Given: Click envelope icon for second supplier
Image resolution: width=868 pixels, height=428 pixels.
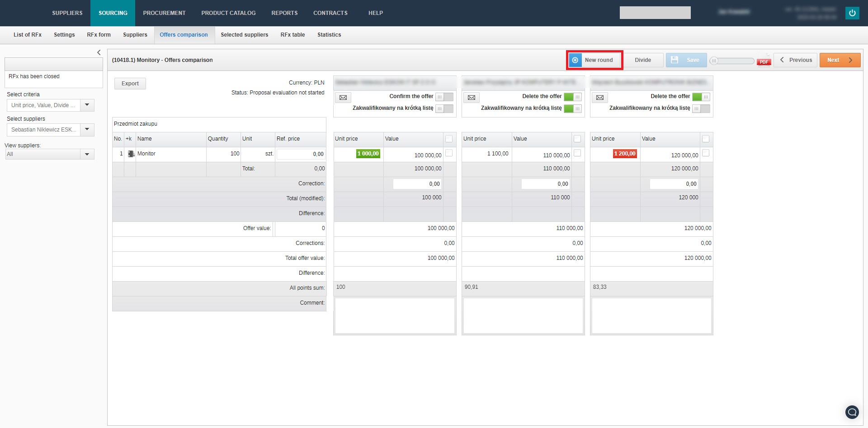Looking at the screenshot, I should point(472,98).
